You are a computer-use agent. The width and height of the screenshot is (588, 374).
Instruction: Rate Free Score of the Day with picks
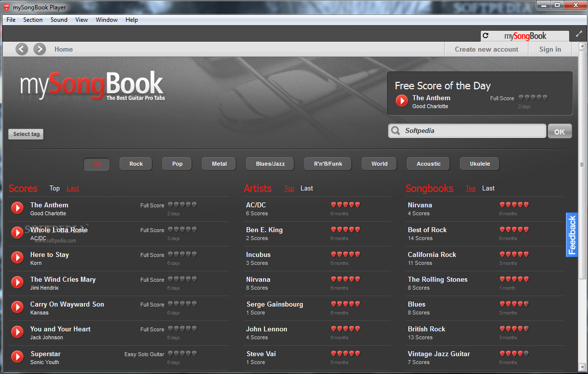point(533,97)
